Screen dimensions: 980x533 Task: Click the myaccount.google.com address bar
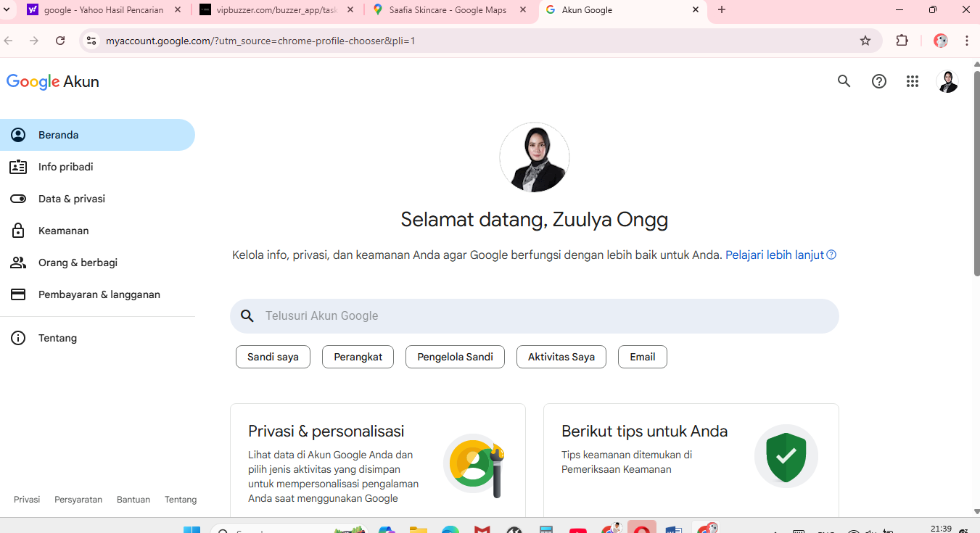point(481,41)
